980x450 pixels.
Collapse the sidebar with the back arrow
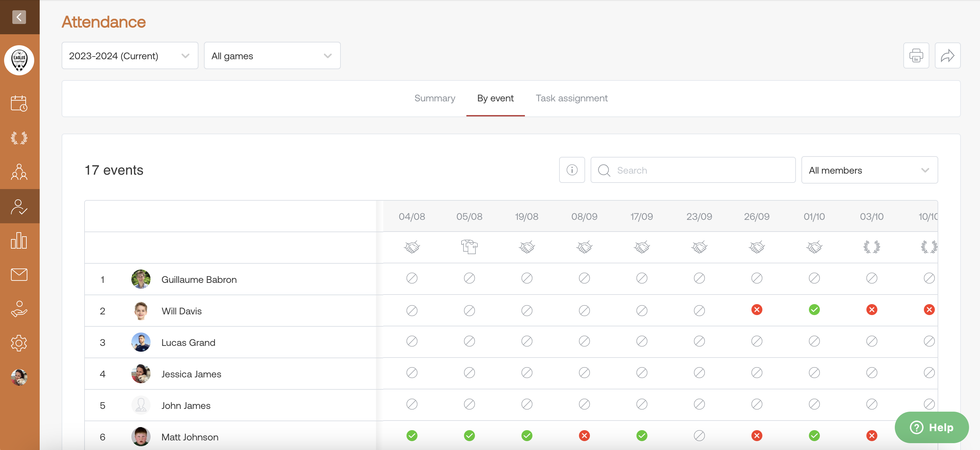click(x=19, y=17)
